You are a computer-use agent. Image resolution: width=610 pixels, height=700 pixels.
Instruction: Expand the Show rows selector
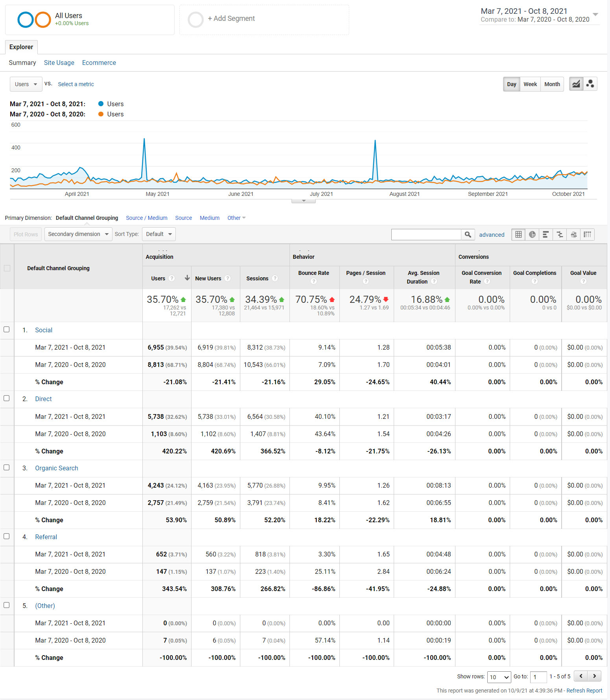(x=499, y=677)
